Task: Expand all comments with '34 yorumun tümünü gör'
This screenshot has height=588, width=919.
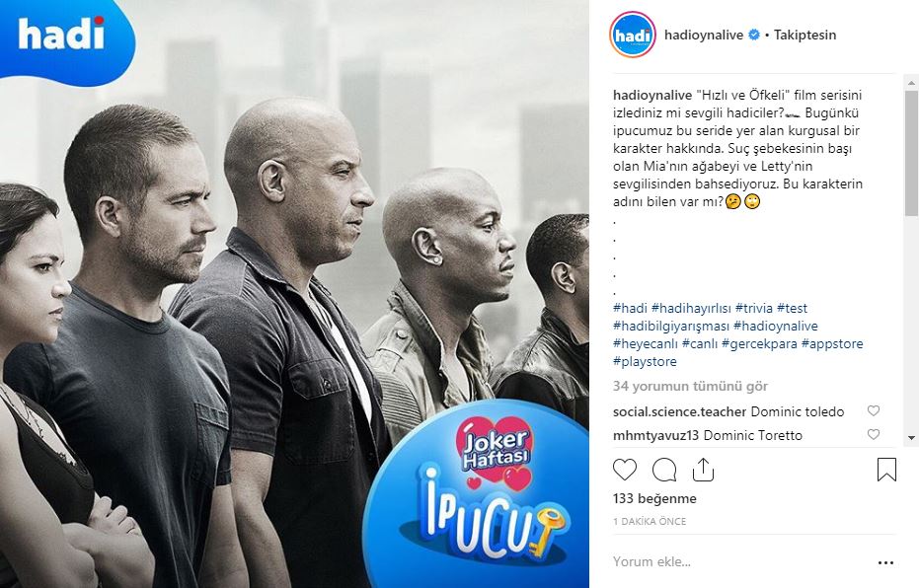Action: (690, 386)
